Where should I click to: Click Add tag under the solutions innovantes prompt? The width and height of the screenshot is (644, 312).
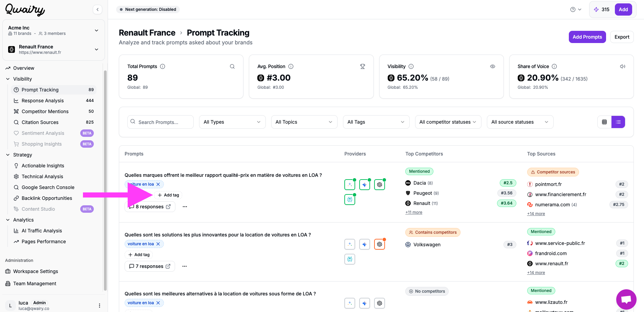(139, 255)
